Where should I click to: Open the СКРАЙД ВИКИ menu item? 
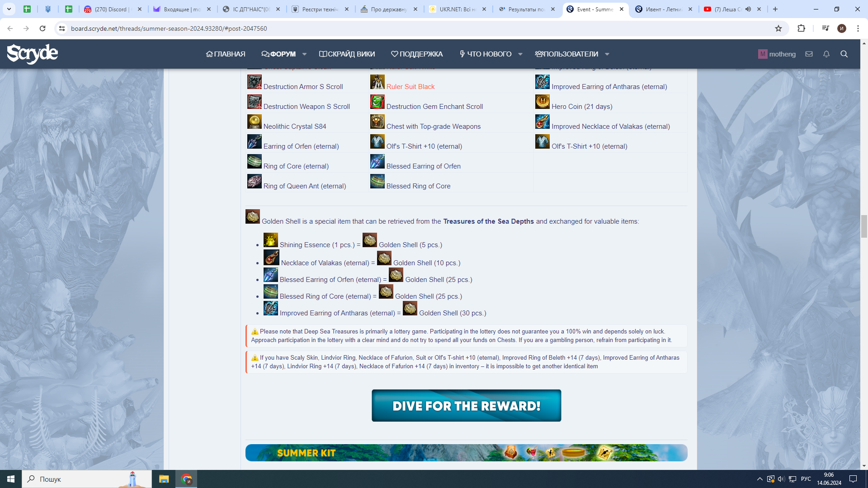pos(347,54)
